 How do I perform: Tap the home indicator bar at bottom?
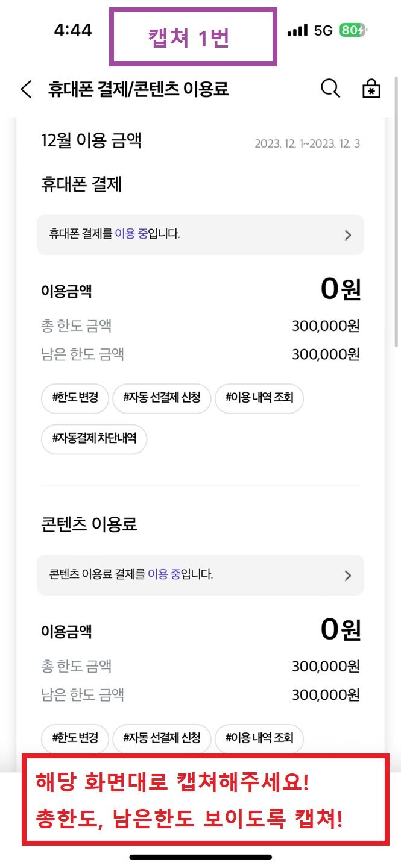tap(200, 857)
